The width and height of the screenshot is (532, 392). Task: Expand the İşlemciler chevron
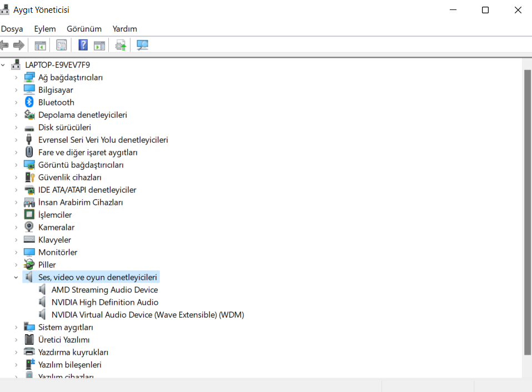16,214
